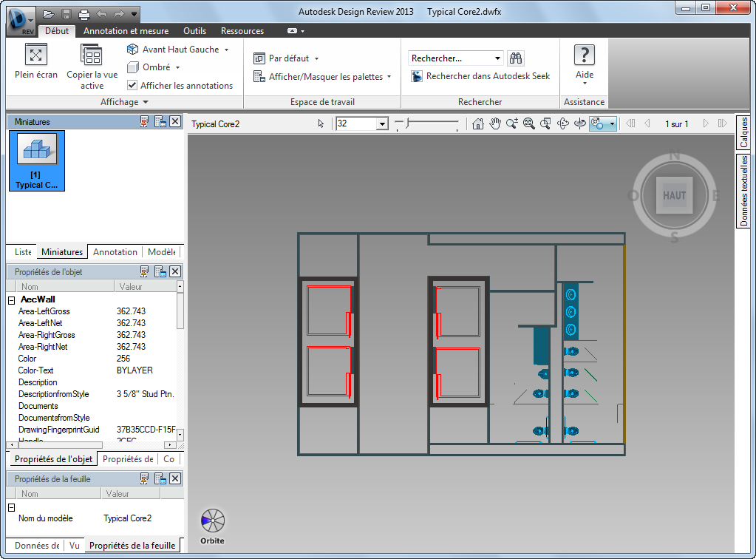756x559 pixels.
Task: Click the Home view icon
Action: click(478, 124)
